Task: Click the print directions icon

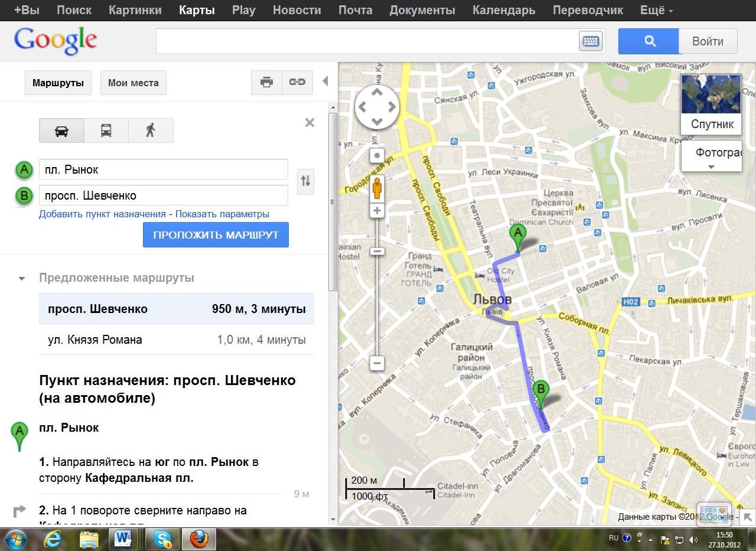Action: (266, 83)
